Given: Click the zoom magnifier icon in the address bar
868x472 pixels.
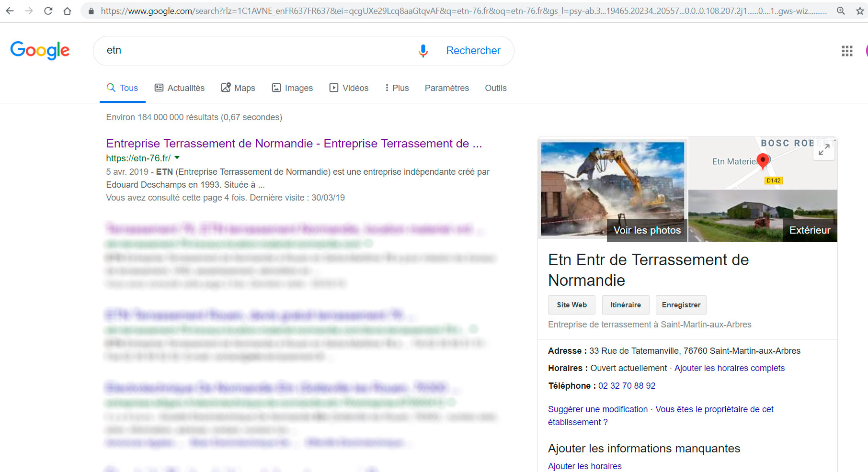Looking at the screenshot, I should (x=841, y=11).
